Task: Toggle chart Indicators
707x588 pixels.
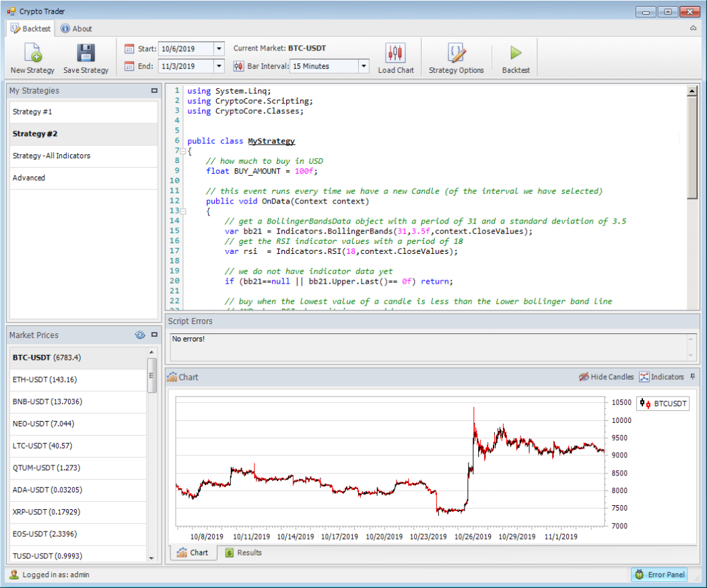Action: [x=661, y=377]
